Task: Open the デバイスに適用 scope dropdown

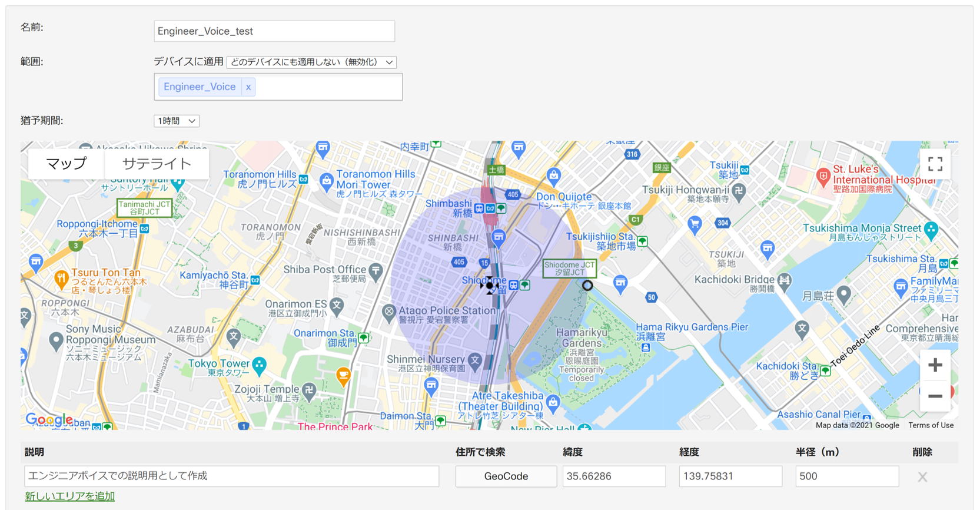Action: [x=311, y=62]
